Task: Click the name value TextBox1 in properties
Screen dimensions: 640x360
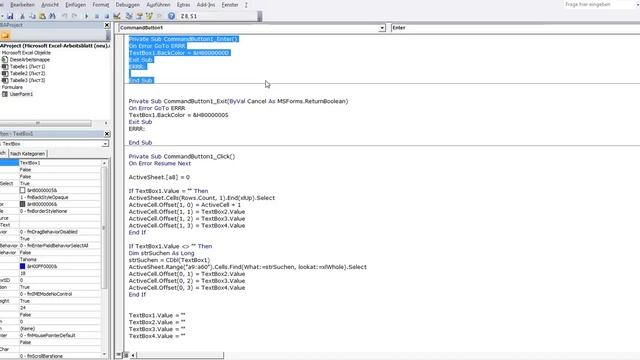Action: point(60,163)
